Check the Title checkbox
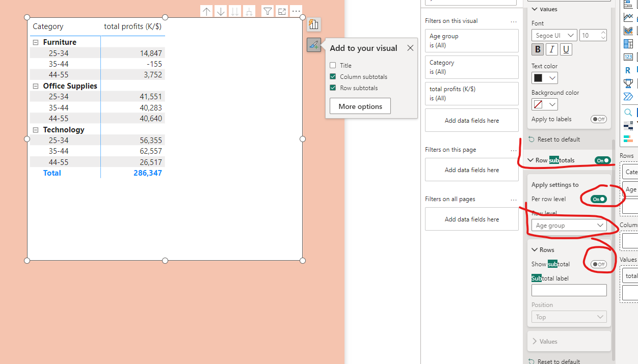The width and height of the screenshot is (638, 364). (333, 65)
